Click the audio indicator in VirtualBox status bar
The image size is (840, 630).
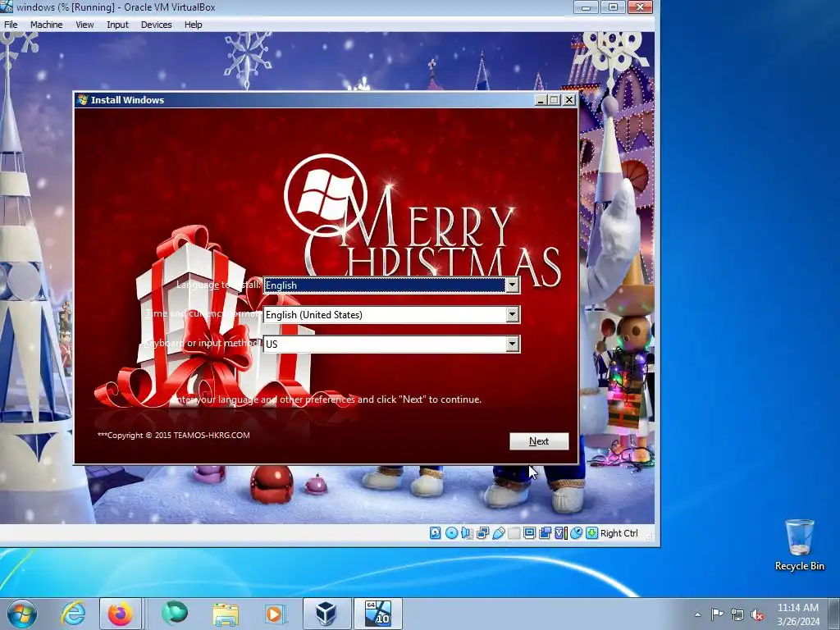pos(467,533)
